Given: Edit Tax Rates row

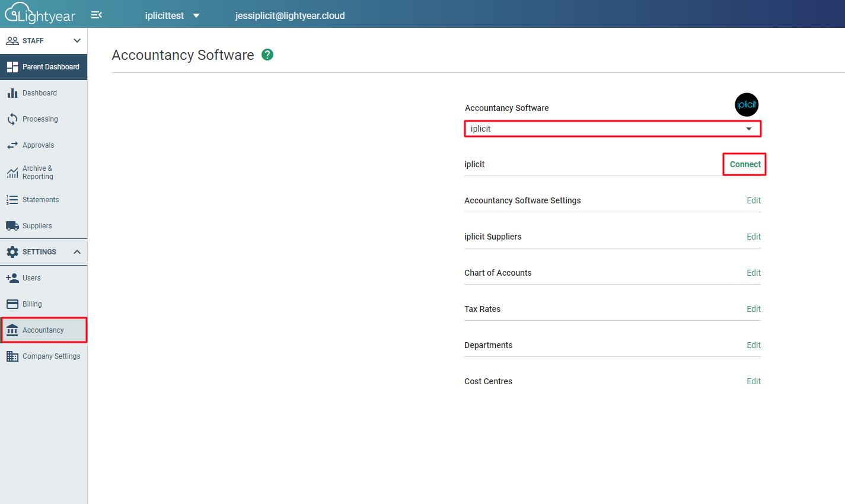Looking at the screenshot, I should tap(753, 309).
